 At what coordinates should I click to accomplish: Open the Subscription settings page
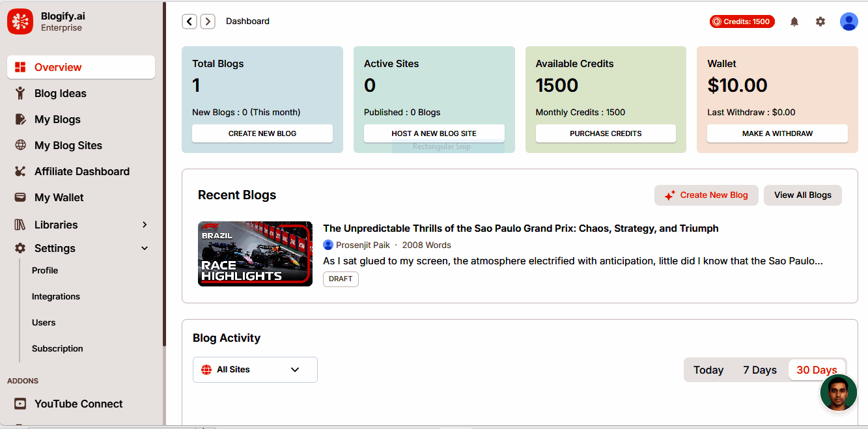click(x=57, y=348)
